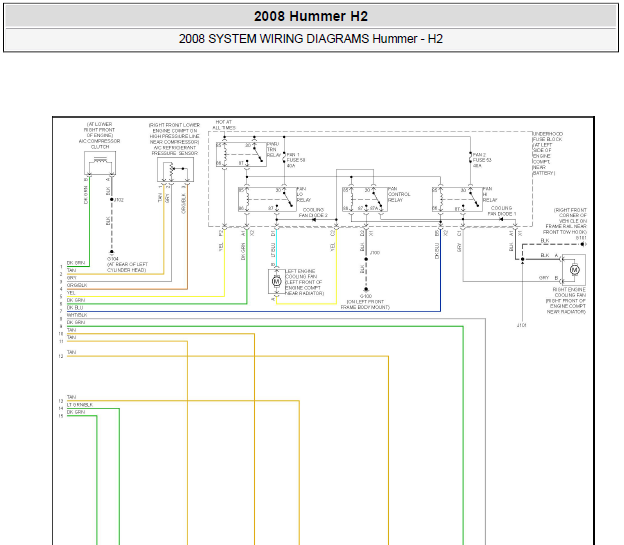Click the vertical 'DK BLU' wire label near connector B5
Screen dimensions: 624x545
click(437, 251)
